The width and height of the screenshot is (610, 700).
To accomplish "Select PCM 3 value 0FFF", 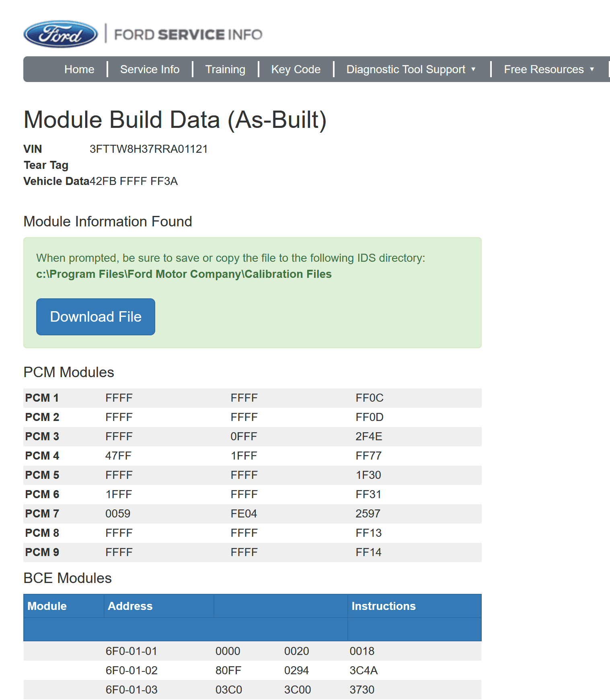I will [244, 437].
